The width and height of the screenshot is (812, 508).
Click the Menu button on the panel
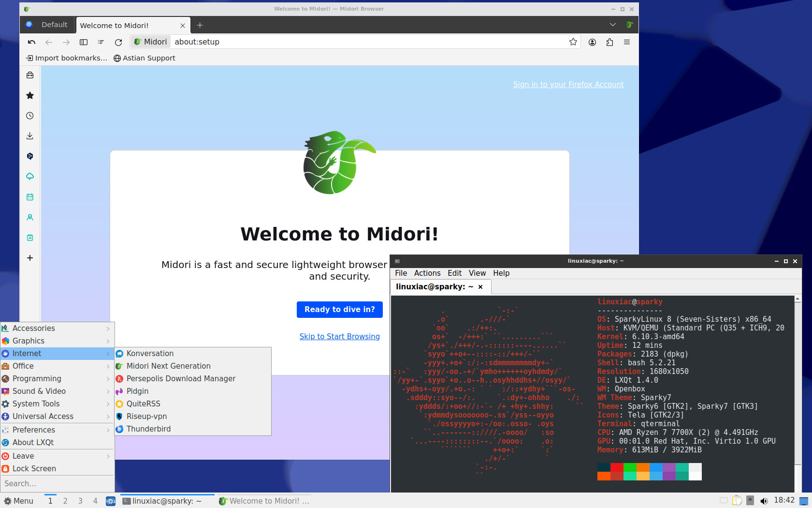[x=19, y=501]
